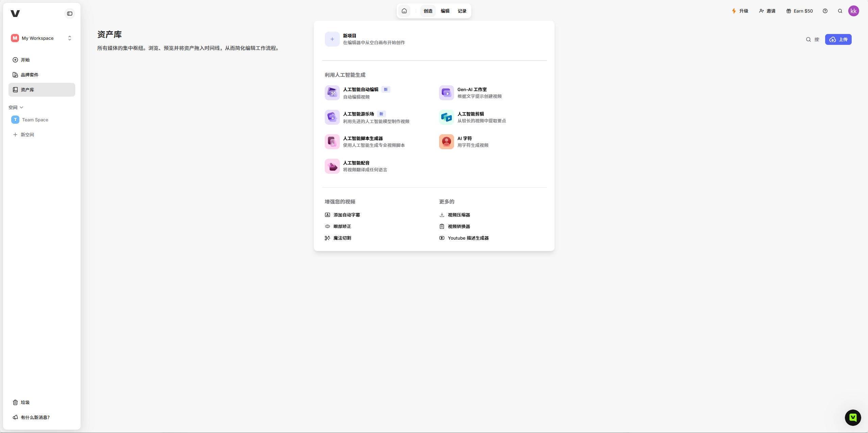Image resolution: width=868 pixels, height=433 pixels.
Task: Collapse the sidebar with the panel toggle
Action: pos(70,14)
